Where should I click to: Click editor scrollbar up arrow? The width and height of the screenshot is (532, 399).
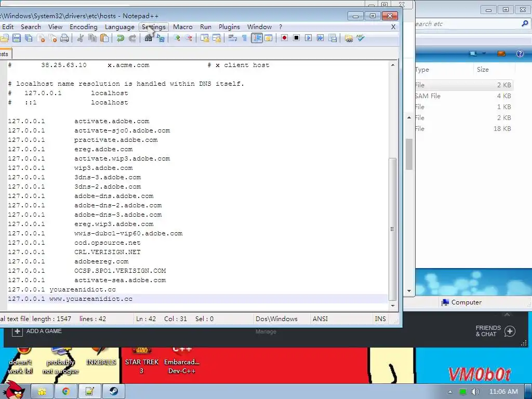pyautogui.click(x=393, y=65)
